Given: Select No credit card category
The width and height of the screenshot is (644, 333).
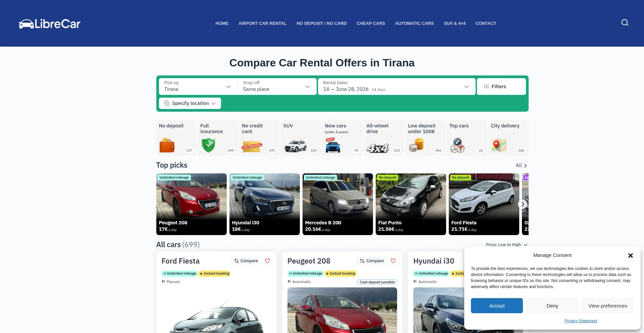Looking at the screenshot, I should [x=259, y=138].
